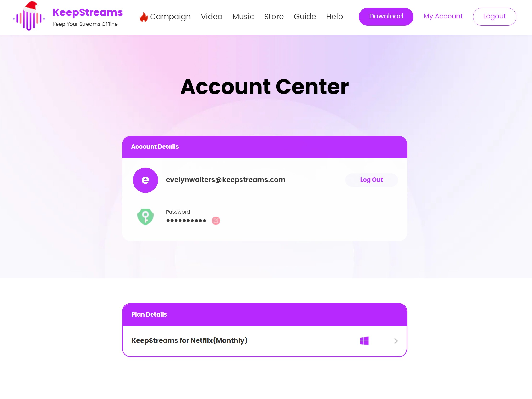Open the Video menu item
Screen dimensions: 532x399
tap(211, 17)
